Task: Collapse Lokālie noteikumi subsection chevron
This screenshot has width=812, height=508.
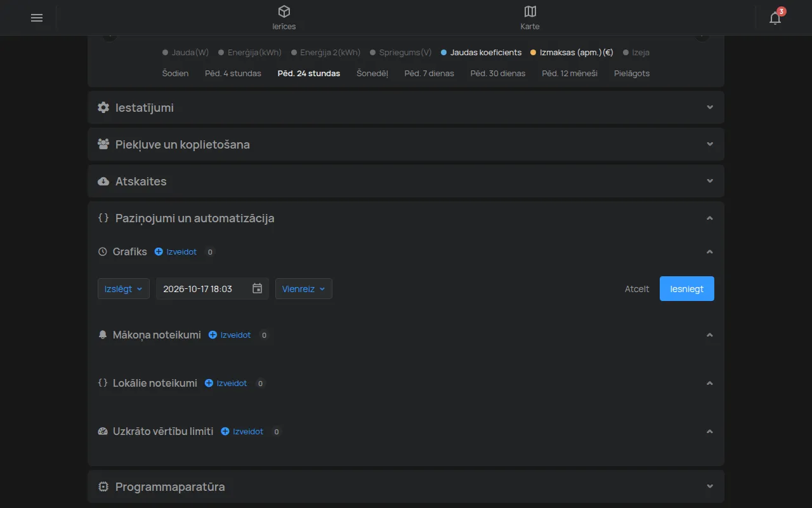Action: (x=710, y=384)
